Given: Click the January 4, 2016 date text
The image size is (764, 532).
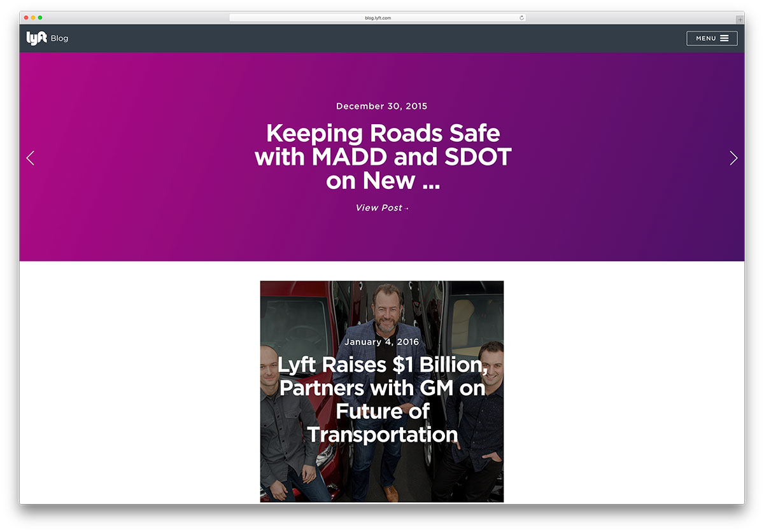Looking at the screenshot, I should tap(382, 342).
